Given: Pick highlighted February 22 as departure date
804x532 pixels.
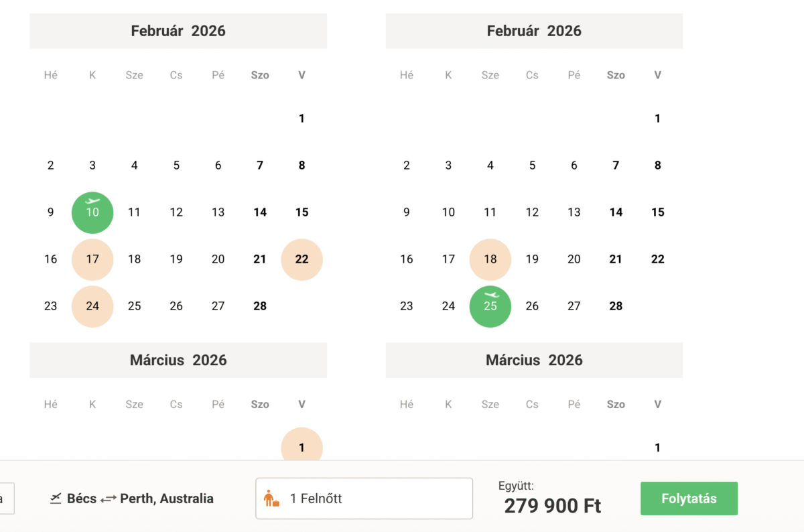Looking at the screenshot, I should [x=301, y=259].
